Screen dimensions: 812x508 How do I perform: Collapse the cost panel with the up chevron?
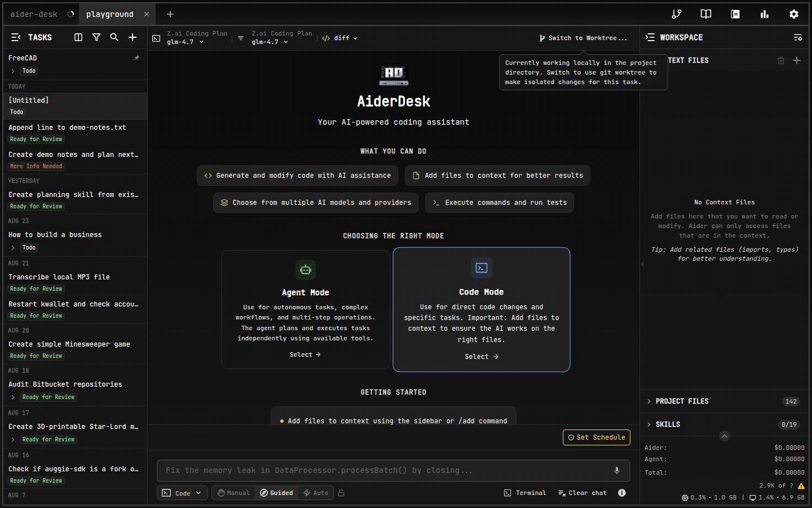pyautogui.click(x=725, y=436)
